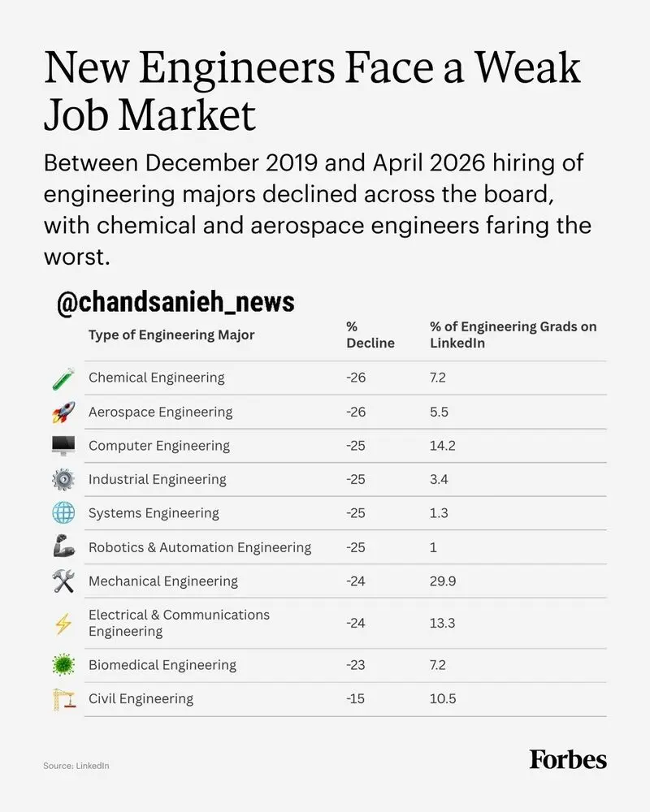Click Type of Engineering Major header
Viewport: 650px width, 812px height.
[171, 335]
